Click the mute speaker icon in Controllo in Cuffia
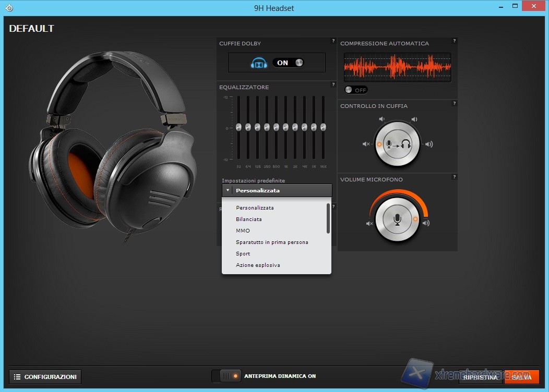Screen dimensions: 549x392 click(366, 144)
